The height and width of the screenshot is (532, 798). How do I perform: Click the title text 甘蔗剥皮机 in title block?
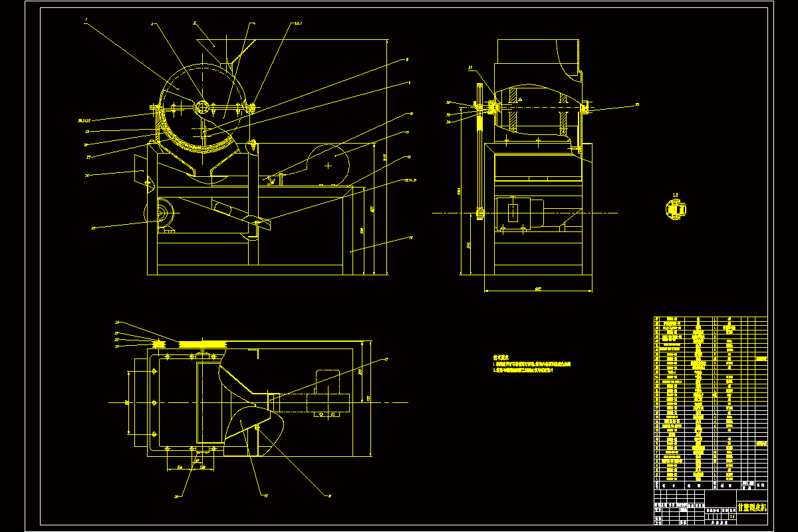pyautogui.click(x=751, y=507)
